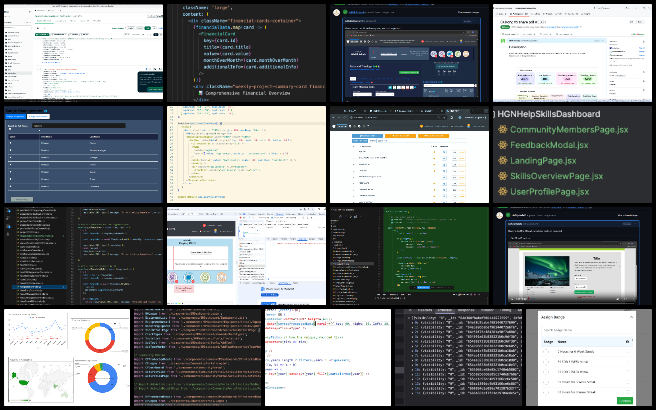This screenshot has width=656, height=410.
Task: Click peach circular badge in dark dashboard
Action: pyautogui.click(x=466, y=54)
